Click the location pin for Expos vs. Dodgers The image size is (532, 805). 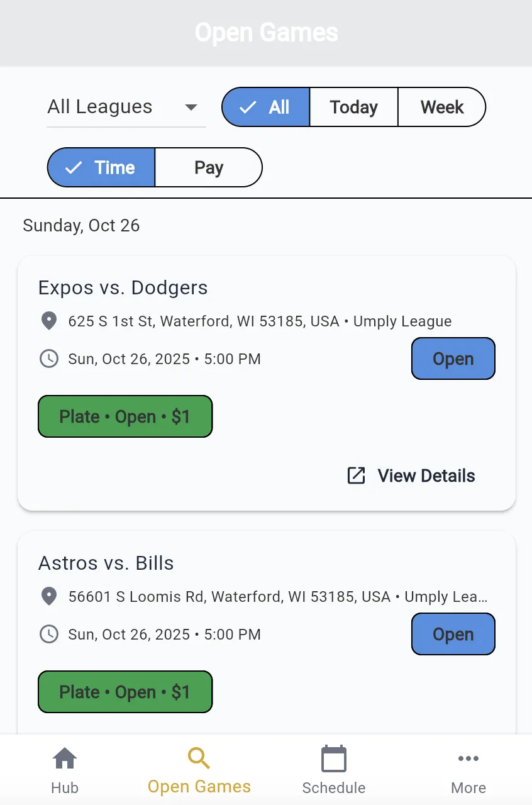(49, 321)
